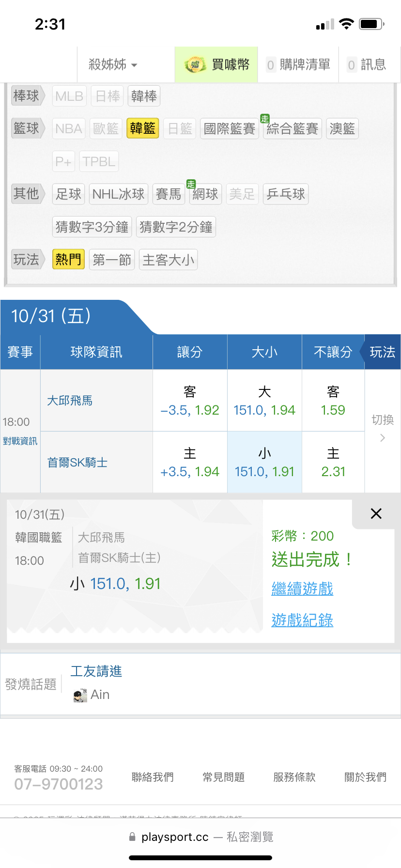Select the 主客大小 filter
Image resolution: width=401 pixels, height=868 pixels.
point(168,260)
